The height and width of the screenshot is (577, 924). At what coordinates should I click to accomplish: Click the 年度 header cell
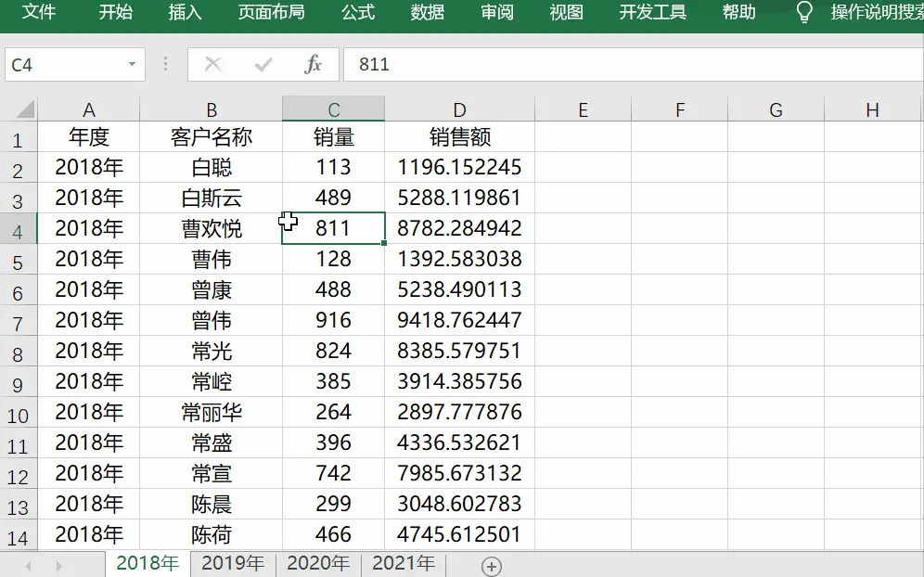[89, 136]
